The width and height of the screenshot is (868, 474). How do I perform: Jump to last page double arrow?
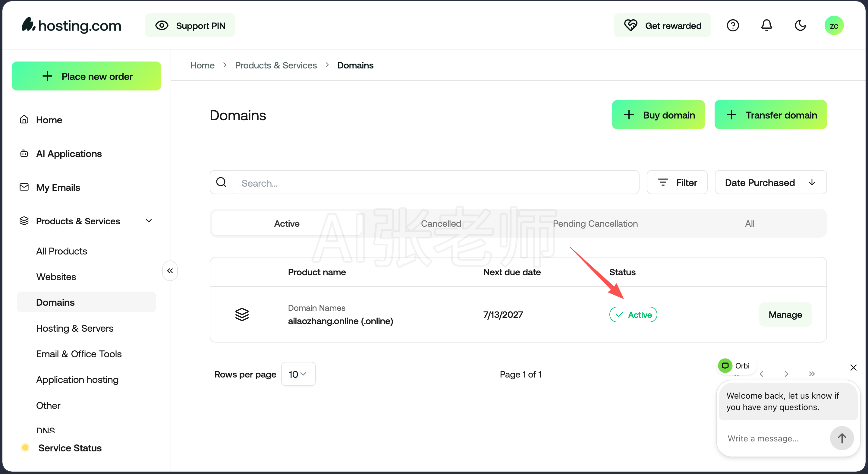[x=812, y=374]
